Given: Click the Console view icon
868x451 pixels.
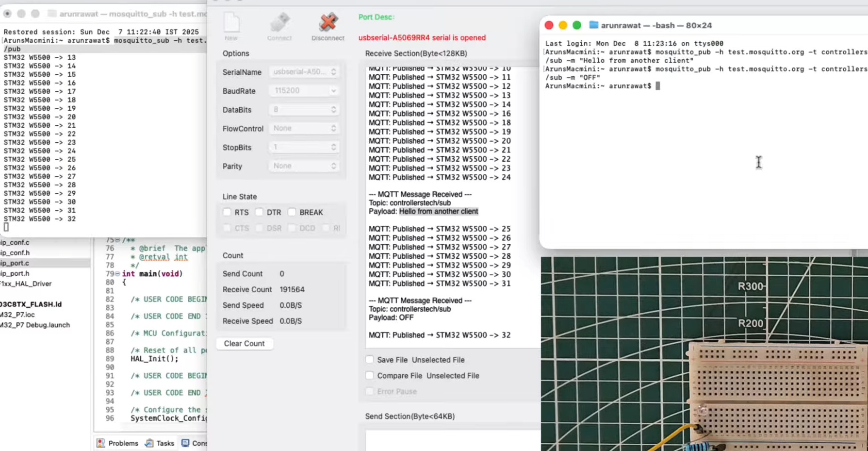Looking at the screenshot, I should point(185,443).
